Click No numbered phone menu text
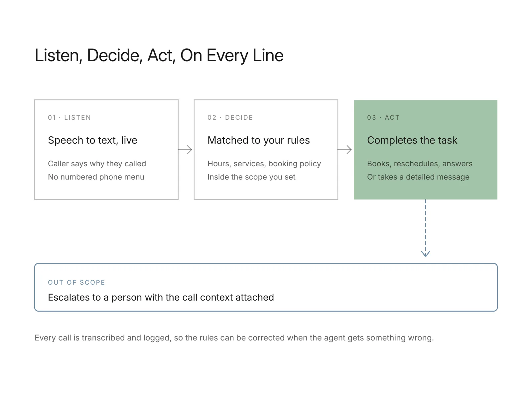 [x=96, y=177]
